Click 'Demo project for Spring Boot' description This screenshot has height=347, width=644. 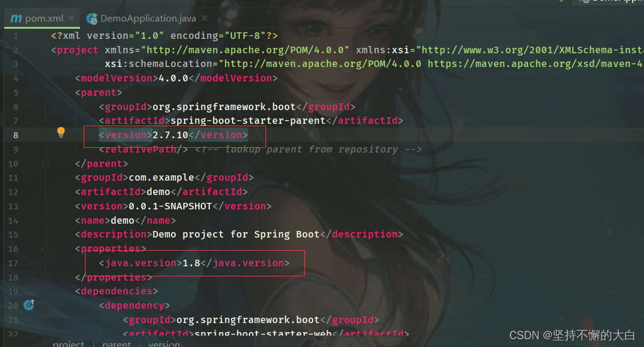coord(236,235)
